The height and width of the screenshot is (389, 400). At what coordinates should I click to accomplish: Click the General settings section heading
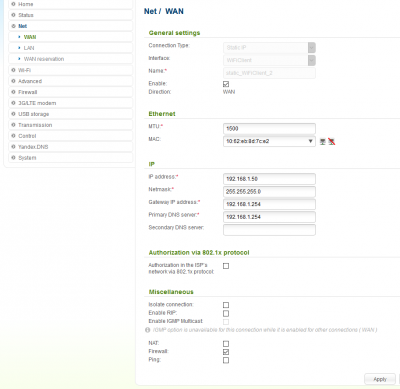tap(174, 33)
